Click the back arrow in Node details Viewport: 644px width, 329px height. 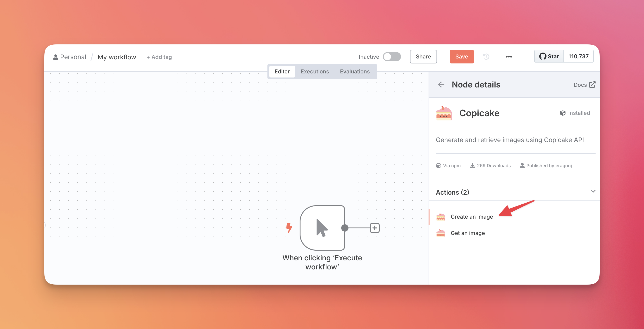pos(441,85)
